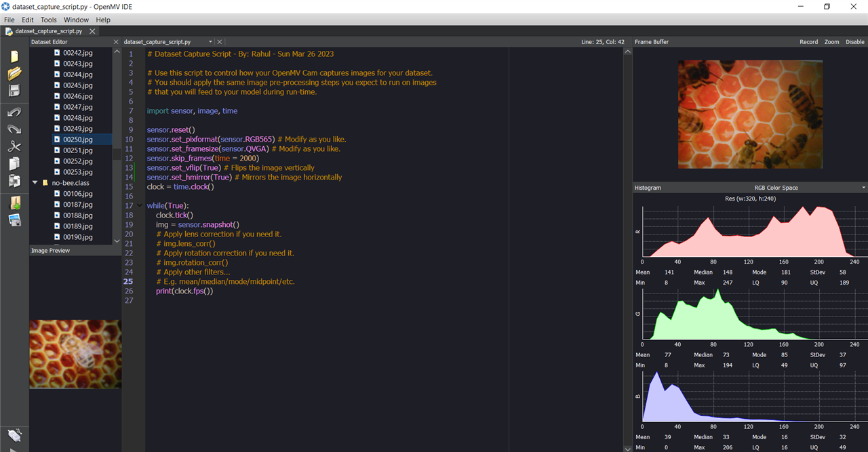Image resolution: width=868 pixels, height=452 pixels.
Task: Click Disable in the Frame Buffer header
Action: point(855,42)
